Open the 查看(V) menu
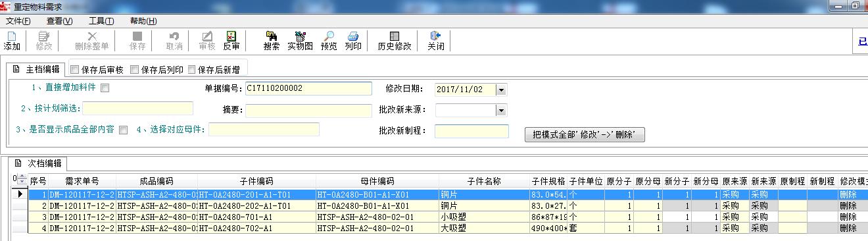Image resolution: width=868 pixels, height=241 pixels. click(60, 21)
